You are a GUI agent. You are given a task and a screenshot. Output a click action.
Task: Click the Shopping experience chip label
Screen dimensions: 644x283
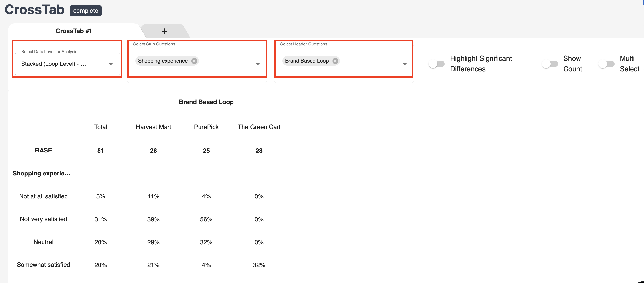[x=163, y=61]
